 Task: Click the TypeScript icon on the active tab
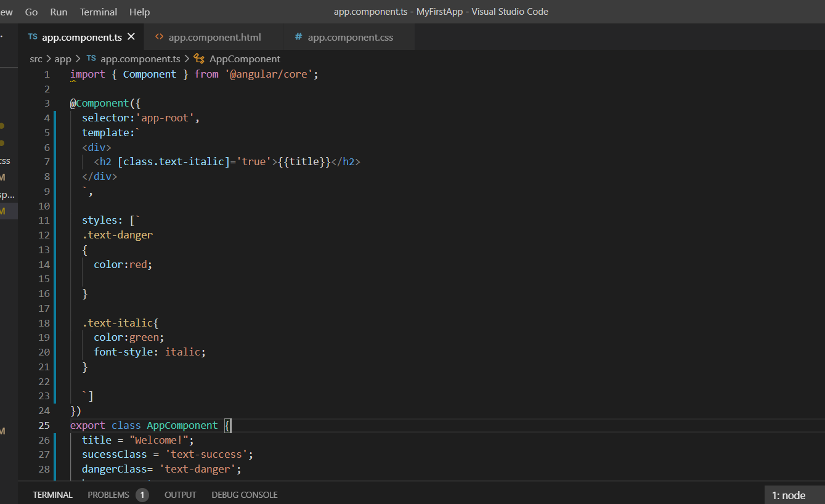[32, 36]
